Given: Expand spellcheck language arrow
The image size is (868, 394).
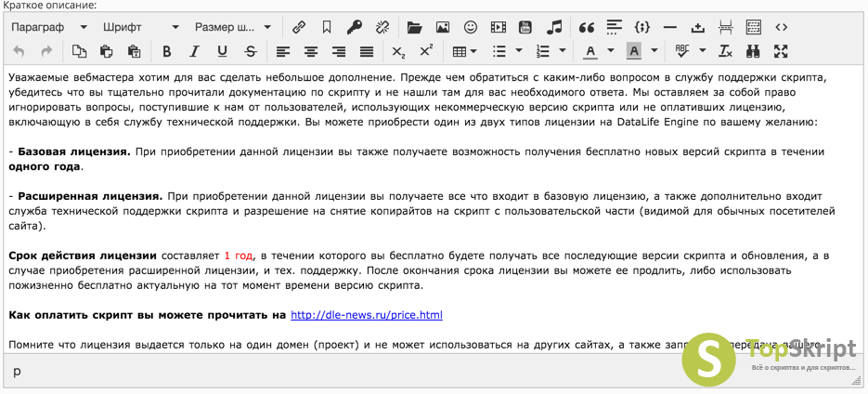Looking at the screenshot, I should (703, 51).
